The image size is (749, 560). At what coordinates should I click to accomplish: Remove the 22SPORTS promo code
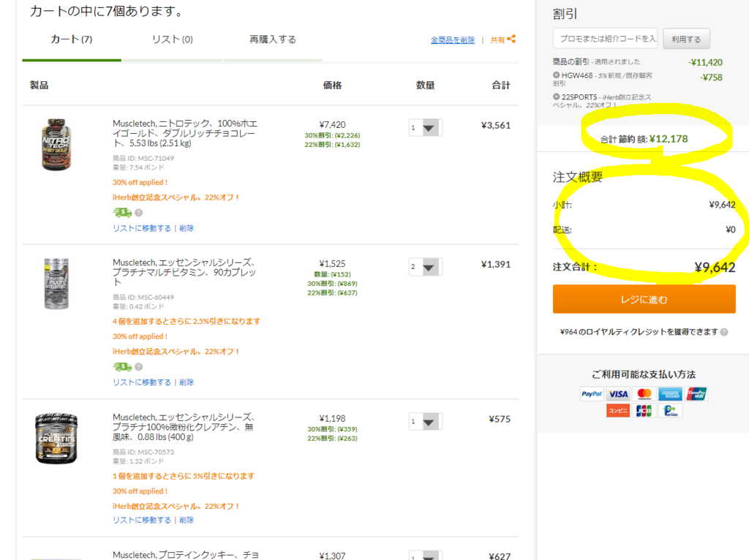[556, 97]
